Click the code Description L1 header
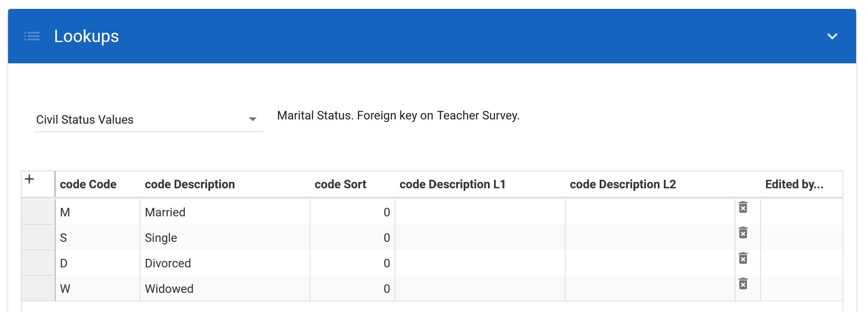868x312 pixels. (x=452, y=184)
